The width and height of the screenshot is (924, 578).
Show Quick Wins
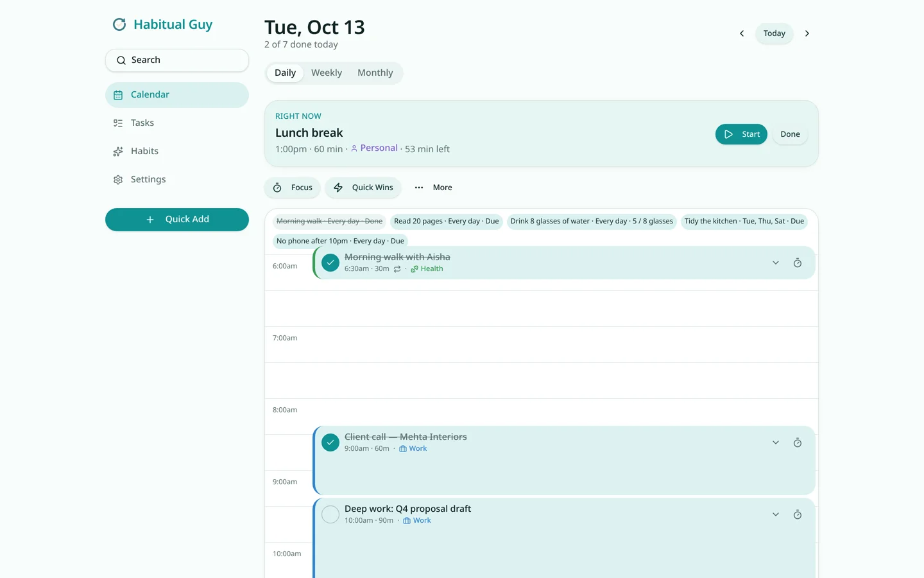(x=363, y=188)
